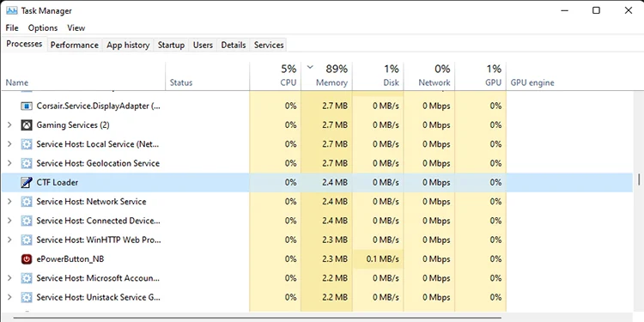Click CTF Loader 2.4 MB memory value
644x322 pixels.
click(335, 182)
